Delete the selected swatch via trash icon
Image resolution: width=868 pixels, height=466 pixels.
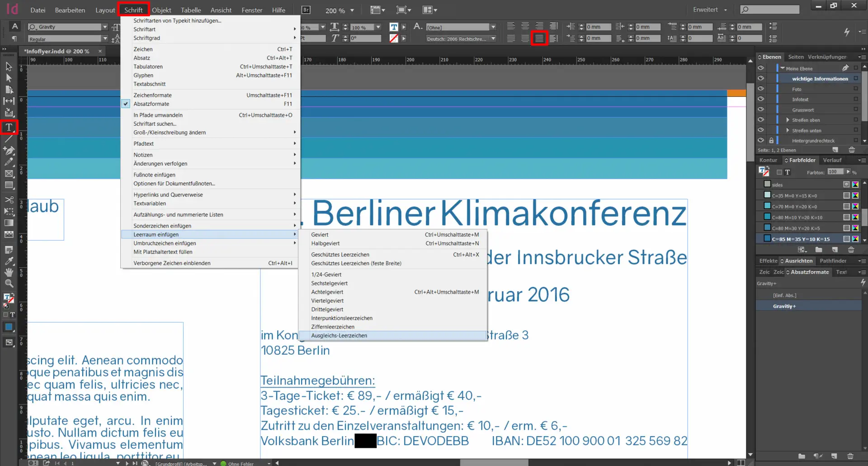point(851,249)
